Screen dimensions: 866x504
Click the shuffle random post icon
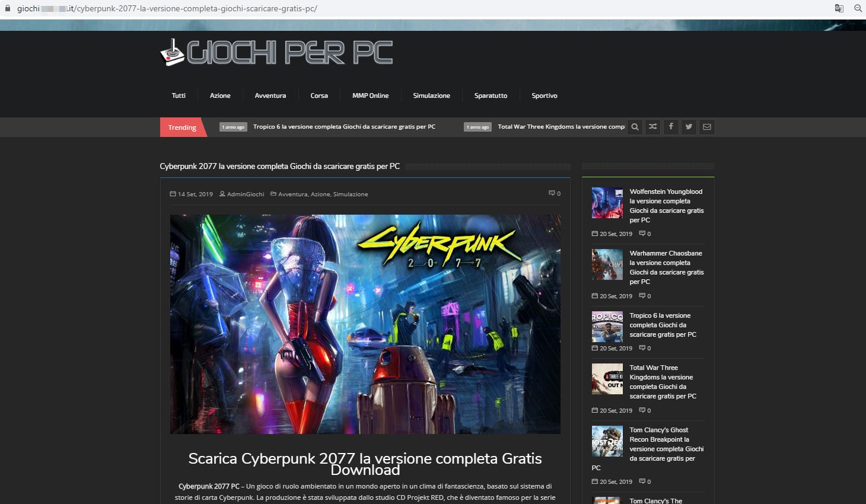[652, 127]
